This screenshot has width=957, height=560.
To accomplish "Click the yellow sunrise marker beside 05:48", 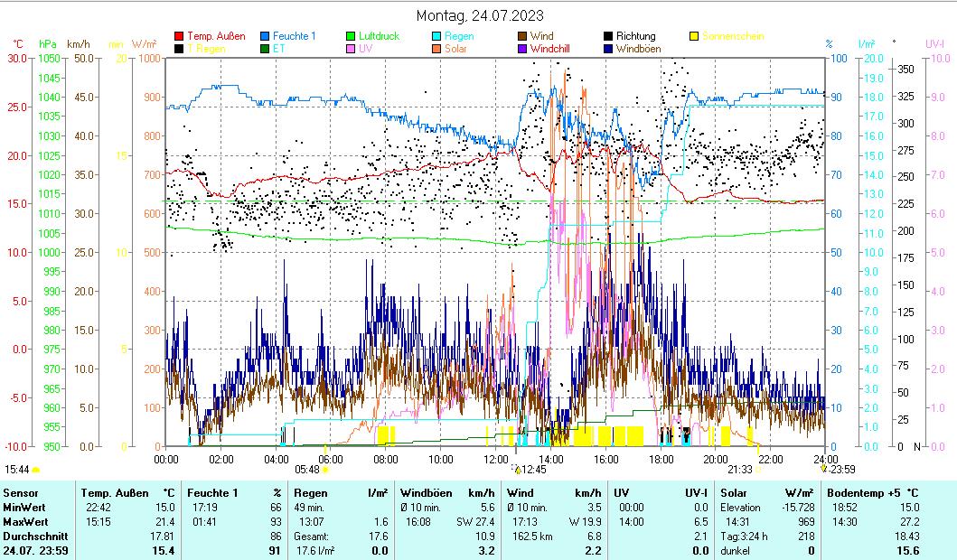I will click(325, 470).
